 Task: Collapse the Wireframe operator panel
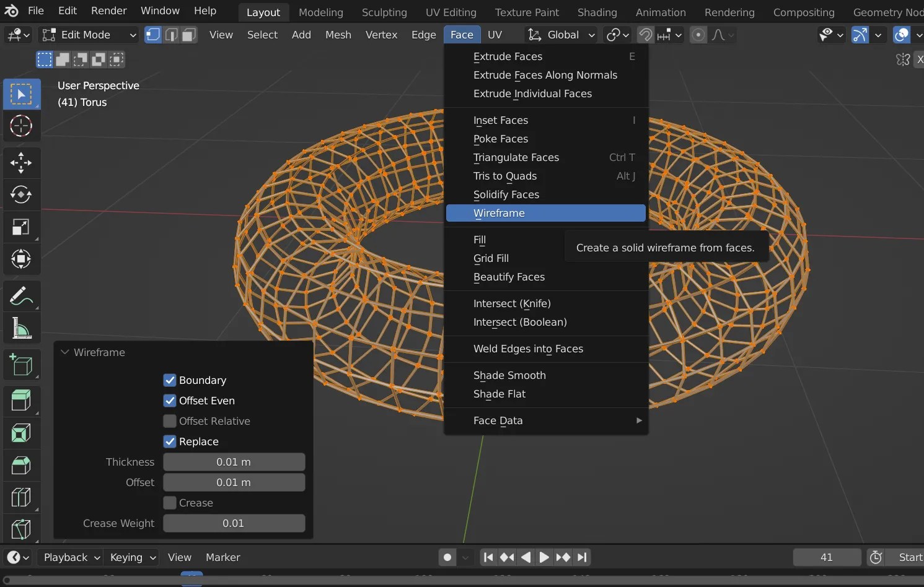[x=65, y=352]
